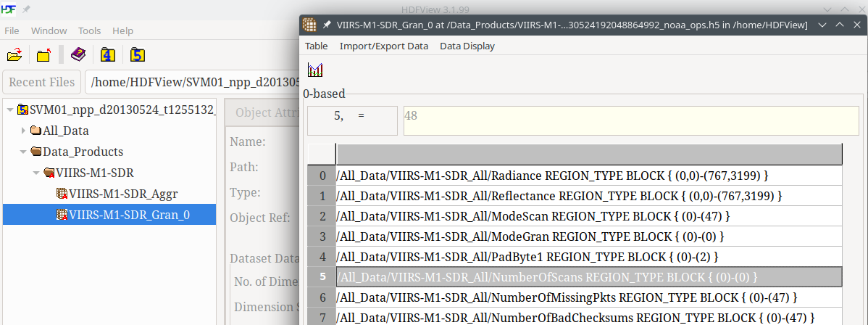The width and height of the screenshot is (868, 325).
Task: Open the help book icon
Action: (78, 55)
